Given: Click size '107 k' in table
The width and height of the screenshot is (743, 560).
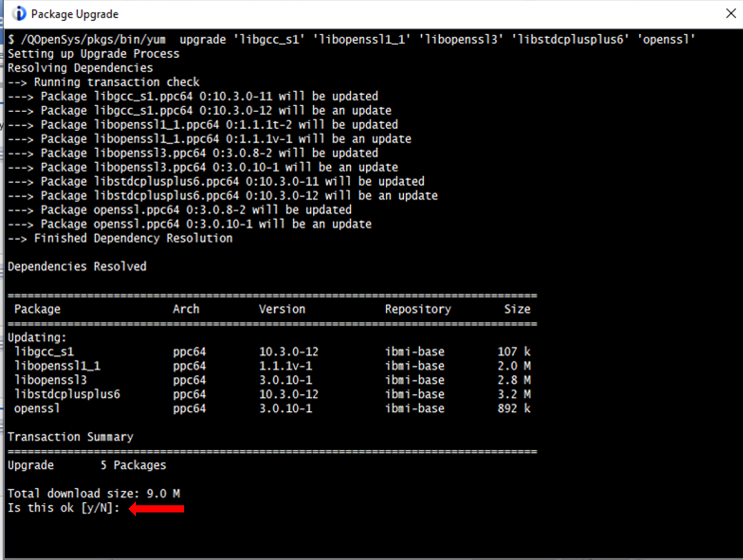Looking at the screenshot, I should point(514,352).
